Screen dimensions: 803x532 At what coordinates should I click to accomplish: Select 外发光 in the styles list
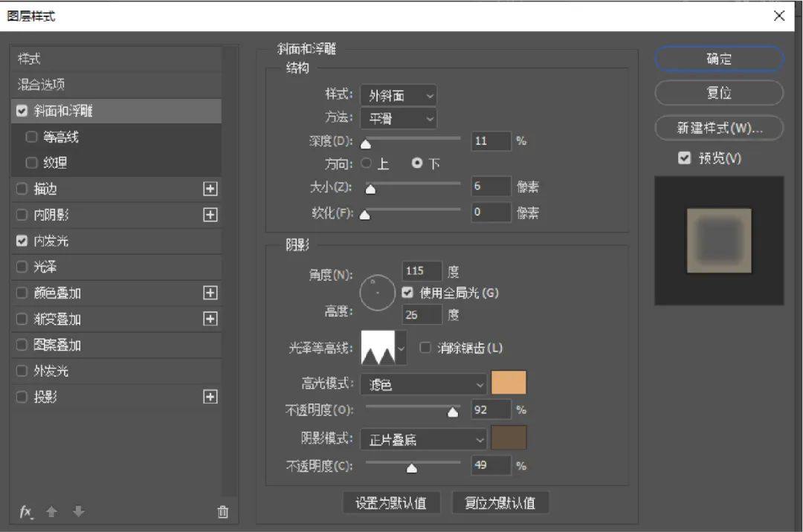51,372
